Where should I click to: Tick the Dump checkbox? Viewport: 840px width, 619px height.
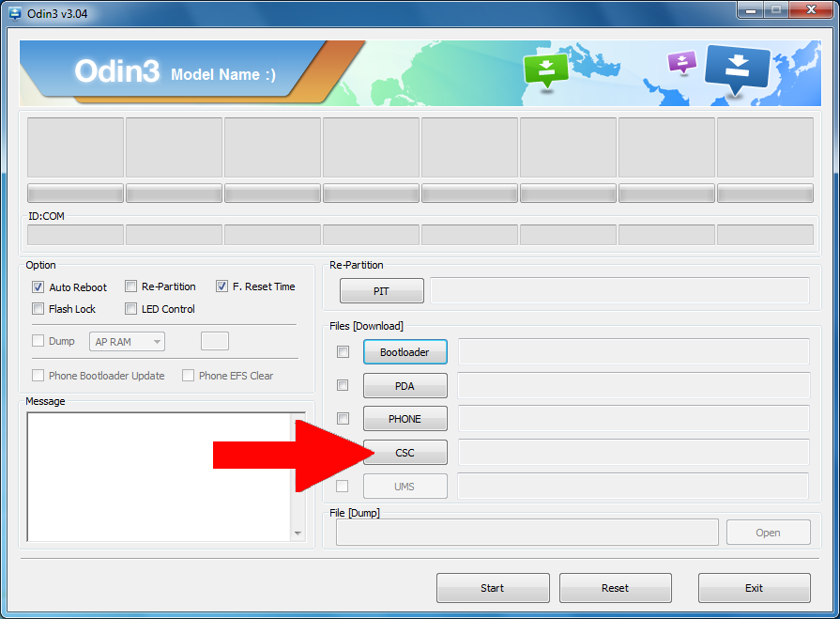pyautogui.click(x=38, y=341)
